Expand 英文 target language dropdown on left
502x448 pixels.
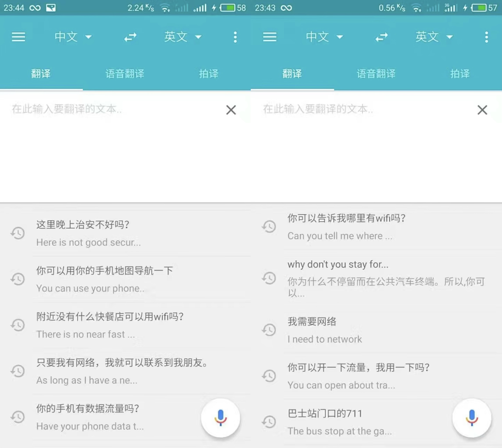pos(183,37)
